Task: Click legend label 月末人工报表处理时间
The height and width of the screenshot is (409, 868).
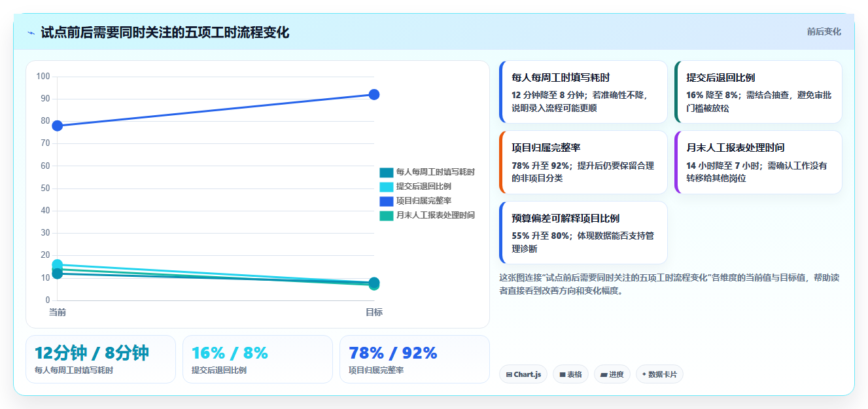Action: pos(435,215)
